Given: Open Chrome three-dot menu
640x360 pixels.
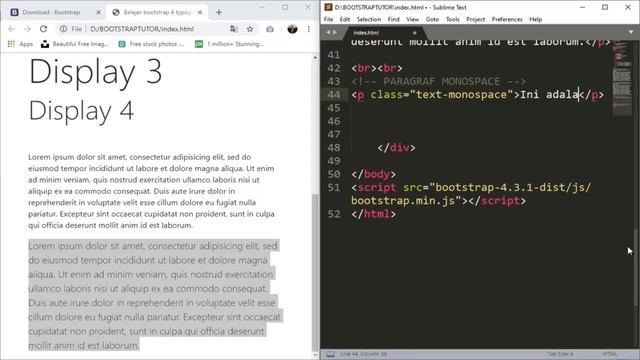Looking at the screenshot, I should (309, 29).
